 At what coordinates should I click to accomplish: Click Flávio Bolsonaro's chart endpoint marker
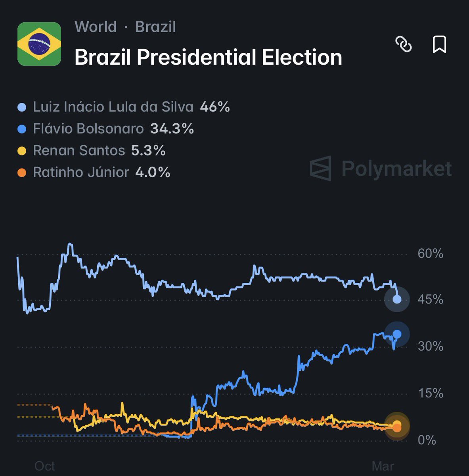point(397,334)
